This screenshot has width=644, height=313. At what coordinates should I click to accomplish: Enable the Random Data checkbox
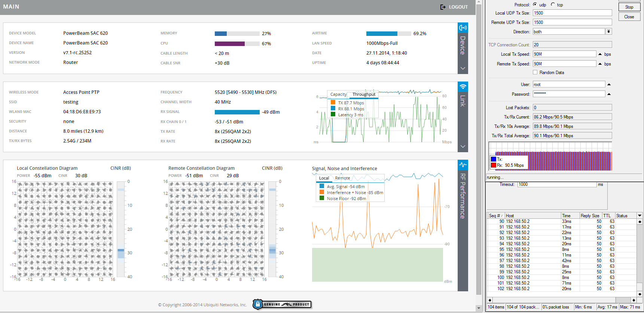[x=535, y=73]
